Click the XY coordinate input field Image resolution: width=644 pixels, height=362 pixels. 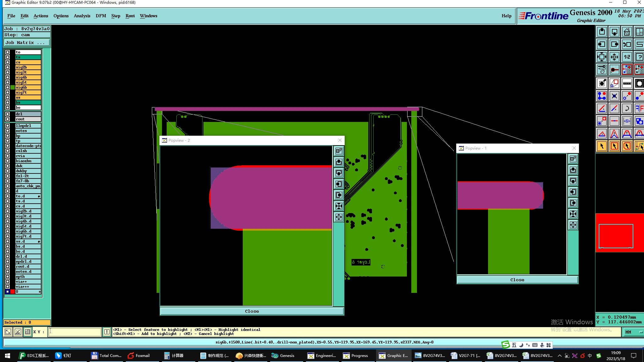coord(75,332)
